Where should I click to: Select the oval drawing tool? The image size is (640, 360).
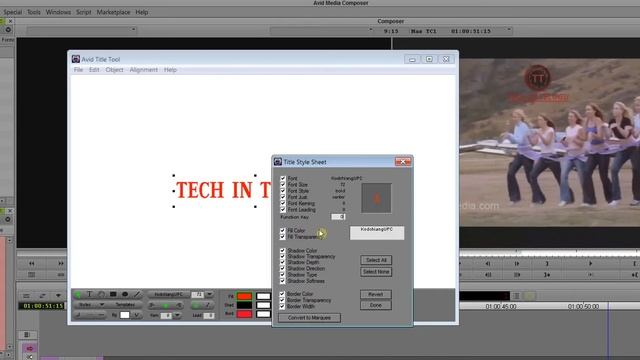tap(125, 294)
